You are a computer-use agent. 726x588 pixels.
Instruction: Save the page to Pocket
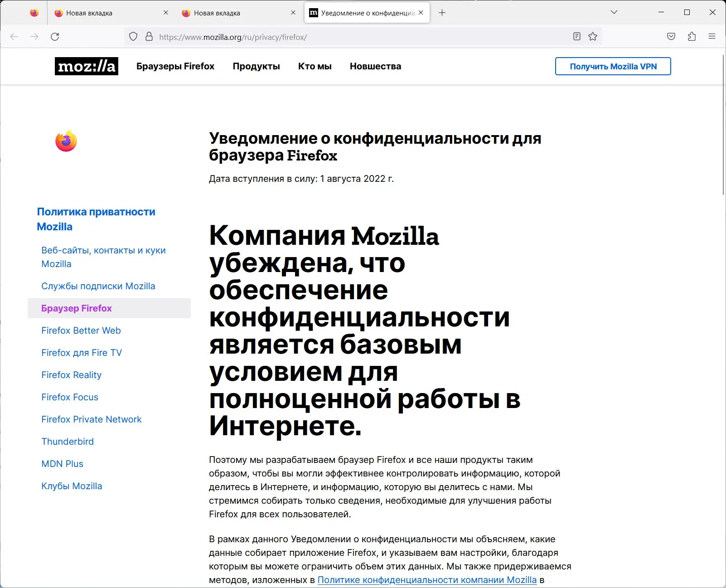pyautogui.click(x=671, y=36)
